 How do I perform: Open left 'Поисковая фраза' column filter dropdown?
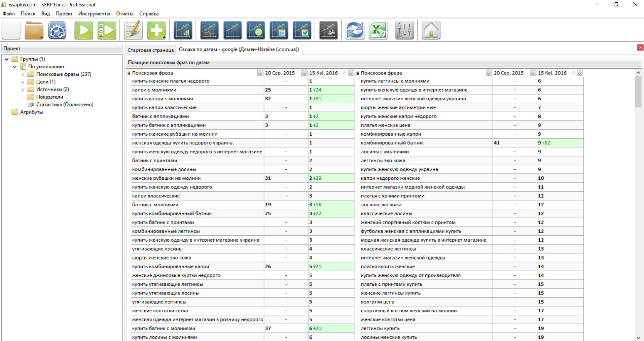260,73
